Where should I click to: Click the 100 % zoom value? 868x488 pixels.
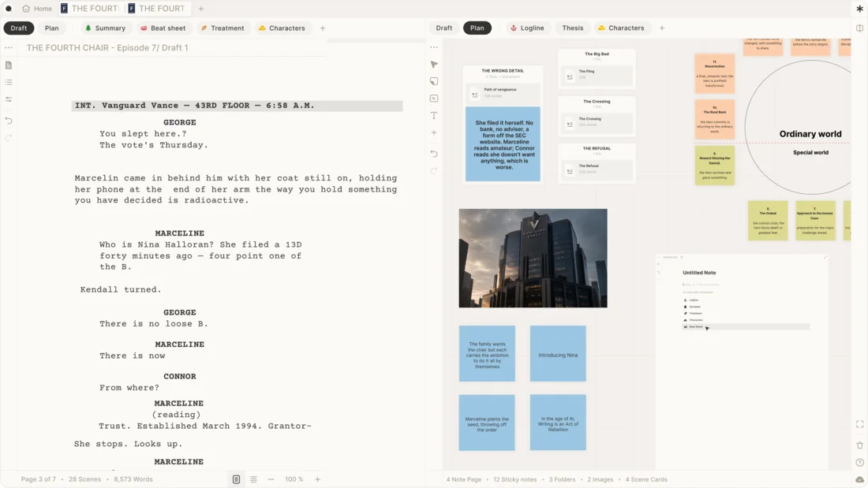click(x=294, y=479)
